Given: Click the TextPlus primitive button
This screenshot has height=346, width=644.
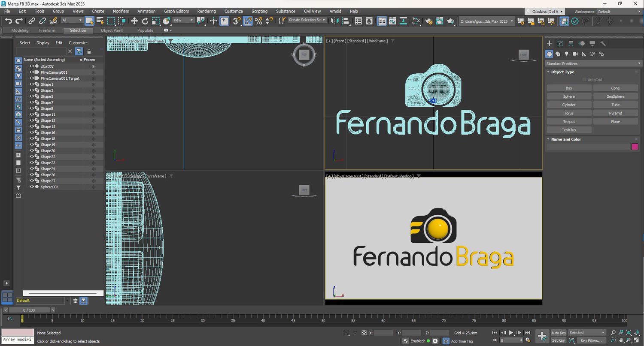Looking at the screenshot, I should pos(569,130).
